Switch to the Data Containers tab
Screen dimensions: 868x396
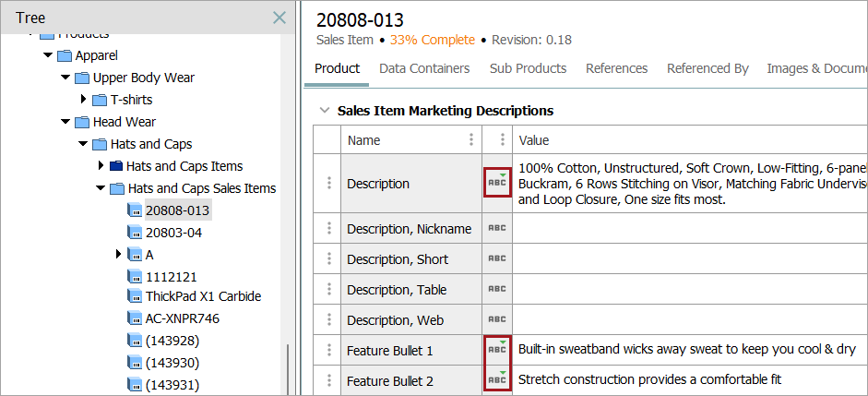point(424,68)
